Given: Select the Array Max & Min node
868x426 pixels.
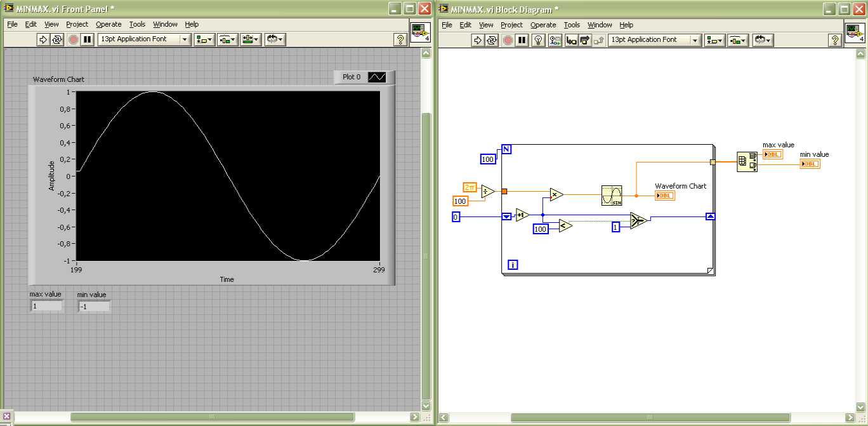Looking at the screenshot, I should [747, 162].
